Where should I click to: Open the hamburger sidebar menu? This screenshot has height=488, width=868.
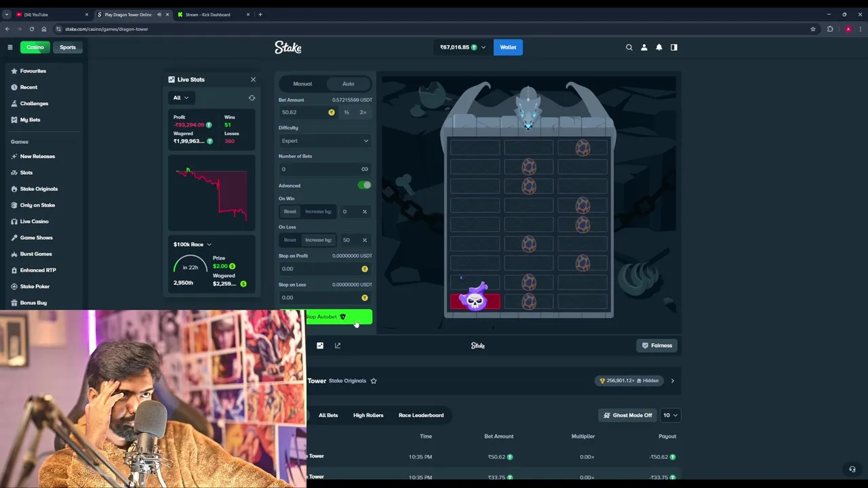10,47
